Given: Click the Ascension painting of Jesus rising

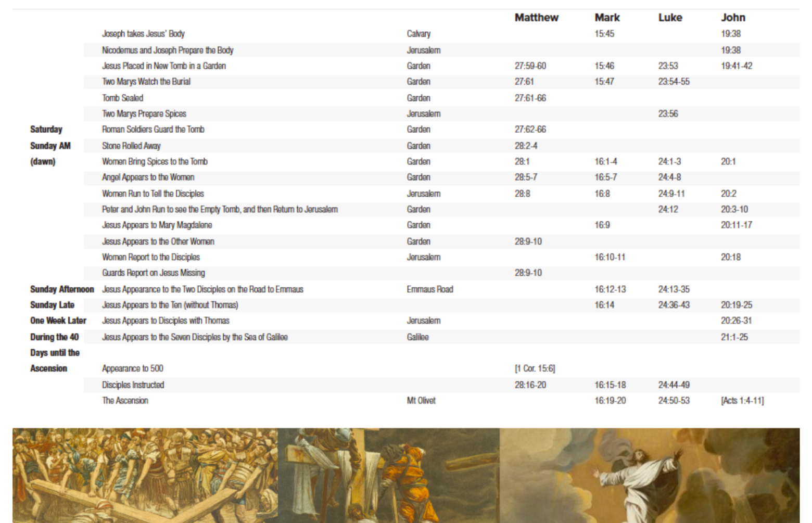Looking at the screenshot, I should [x=649, y=475].
